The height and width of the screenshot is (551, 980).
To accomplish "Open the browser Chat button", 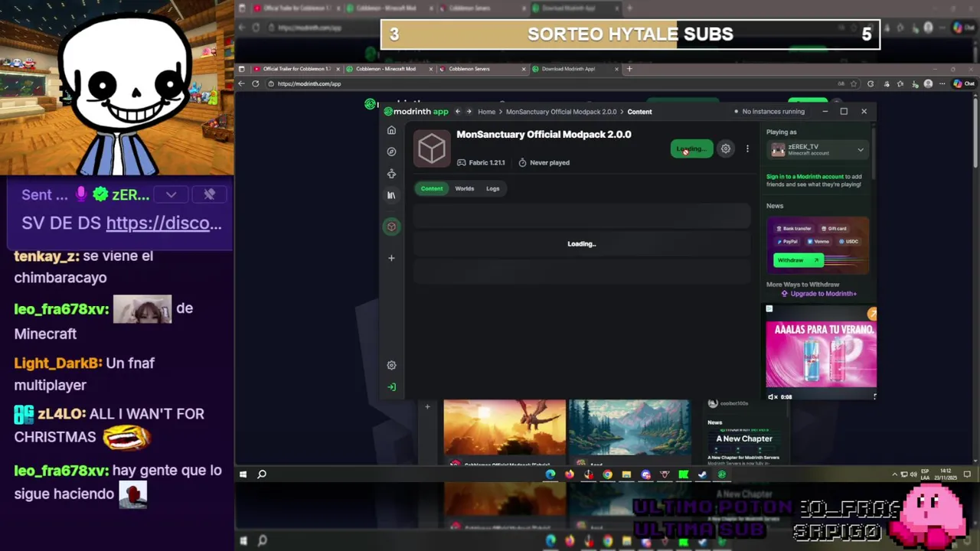I will click(964, 84).
